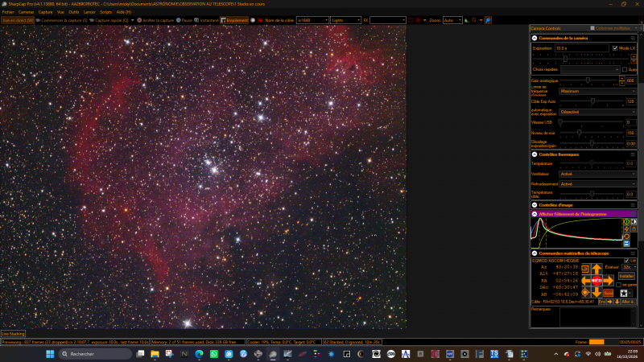Click the exposure slider handle
The height and width of the screenshot is (362, 644).
coord(566,59)
